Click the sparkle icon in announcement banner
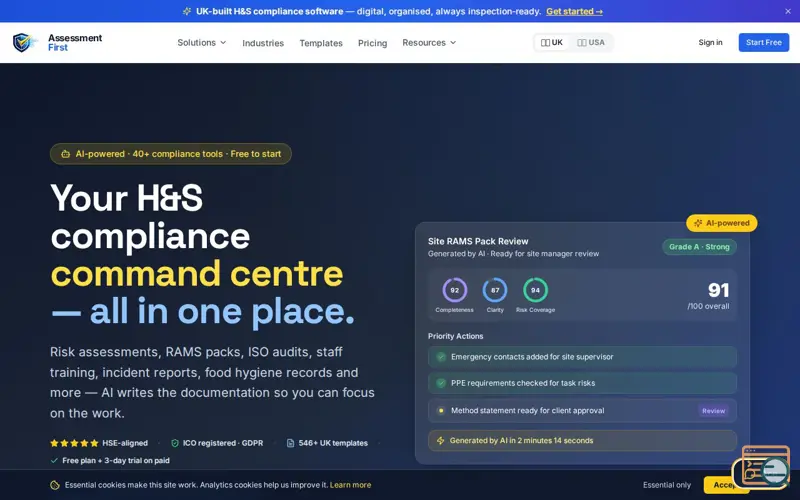The width and height of the screenshot is (800, 500). pyautogui.click(x=187, y=11)
